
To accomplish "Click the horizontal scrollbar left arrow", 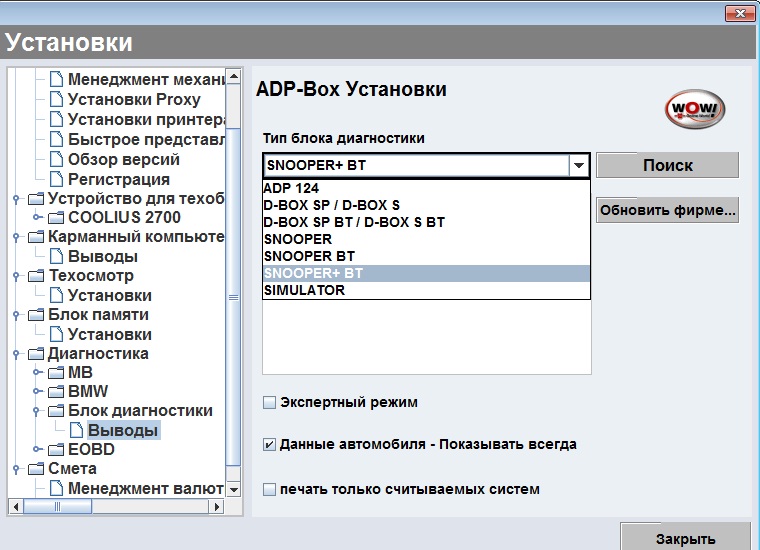I will pos(16,507).
